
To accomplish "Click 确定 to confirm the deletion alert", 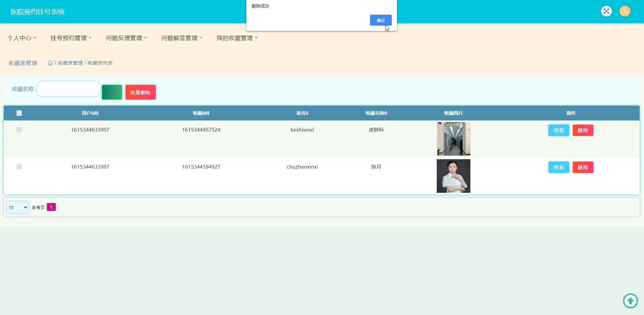I will (381, 20).
